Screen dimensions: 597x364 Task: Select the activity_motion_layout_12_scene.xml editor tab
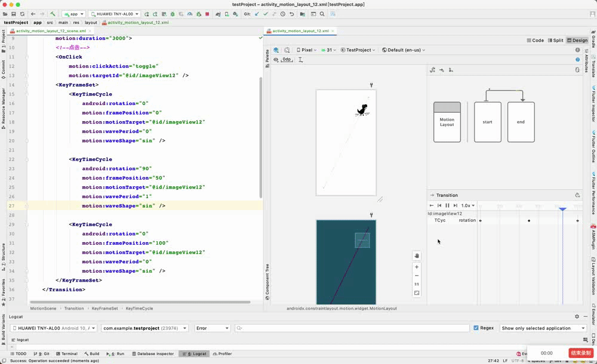(x=51, y=31)
